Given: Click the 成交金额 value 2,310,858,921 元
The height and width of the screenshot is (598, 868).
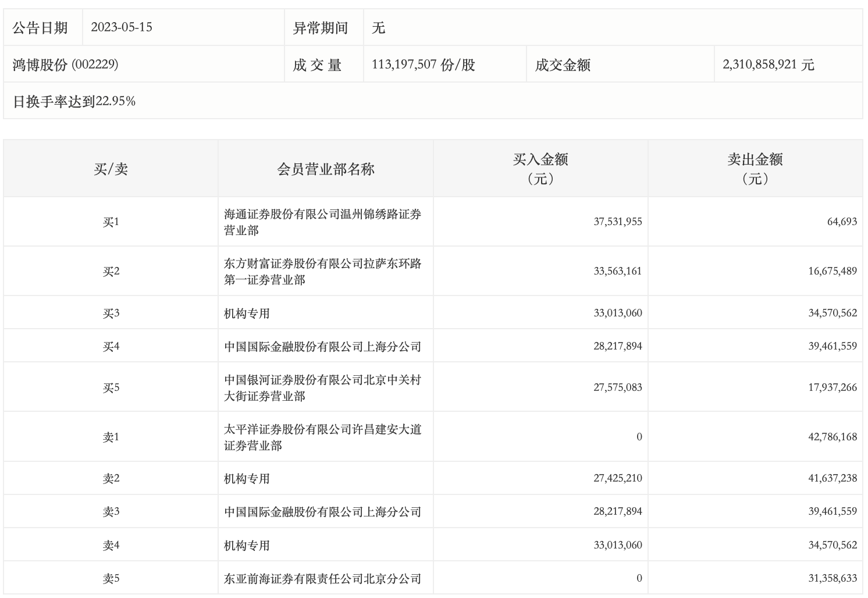Looking at the screenshot, I should pyautogui.click(x=768, y=65).
